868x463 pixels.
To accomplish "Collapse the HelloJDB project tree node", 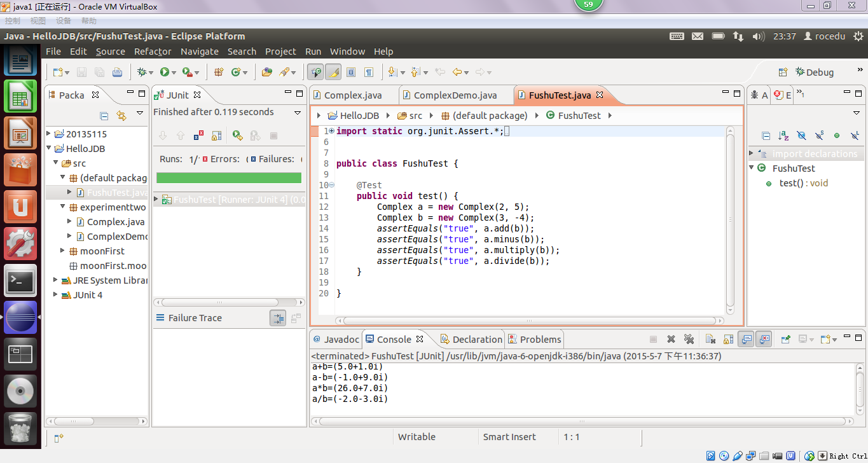I will [x=50, y=149].
